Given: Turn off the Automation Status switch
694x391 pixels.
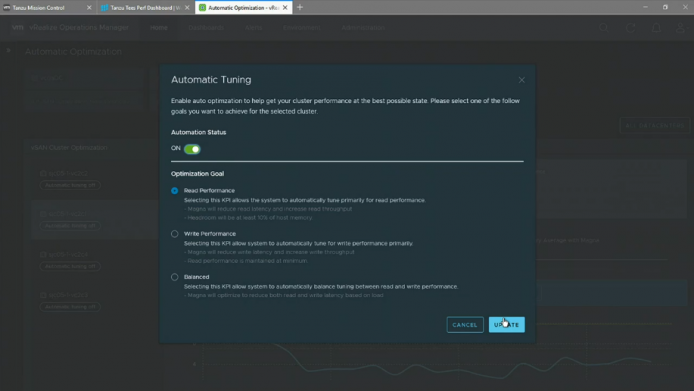Looking at the screenshot, I should point(192,149).
